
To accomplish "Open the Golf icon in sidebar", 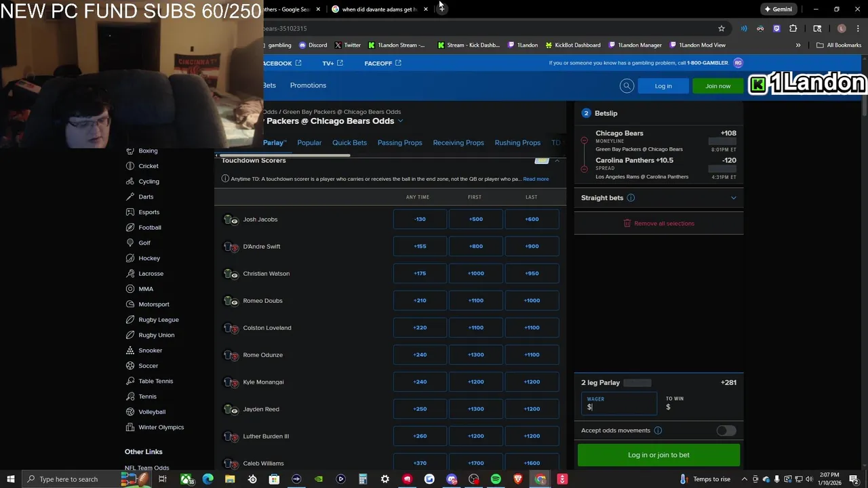I will coord(130,243).
